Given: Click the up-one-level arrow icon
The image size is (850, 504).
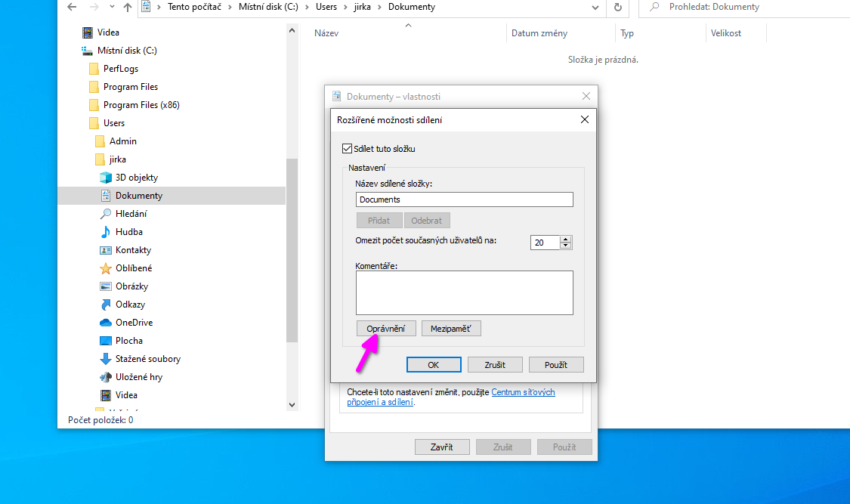Looking at the screenshot, I should 126,8.
